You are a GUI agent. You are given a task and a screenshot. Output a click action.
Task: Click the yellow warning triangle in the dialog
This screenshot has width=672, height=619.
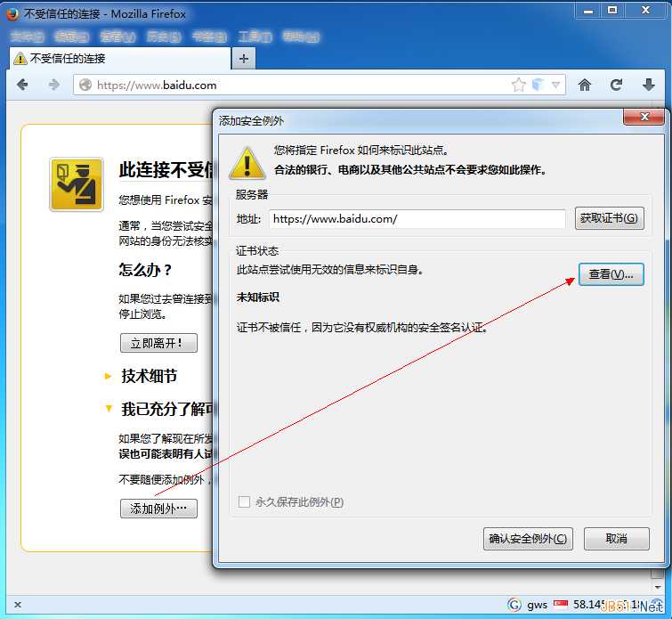(247, 163)
